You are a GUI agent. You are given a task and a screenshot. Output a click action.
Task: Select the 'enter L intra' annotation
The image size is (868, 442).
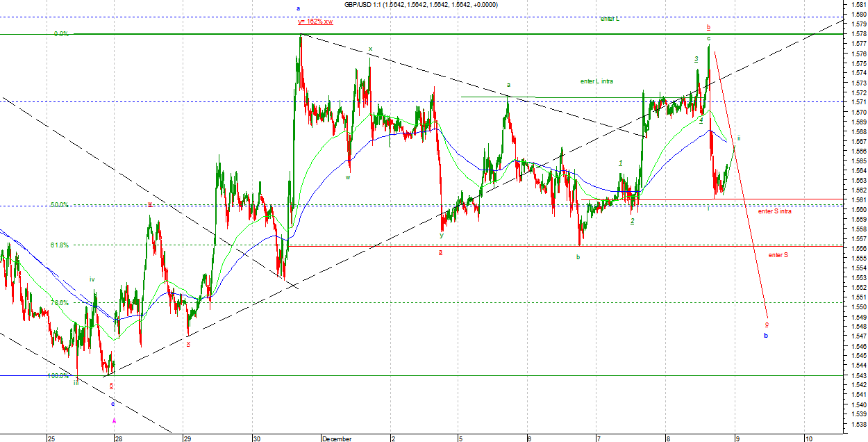tap(596, 81)
